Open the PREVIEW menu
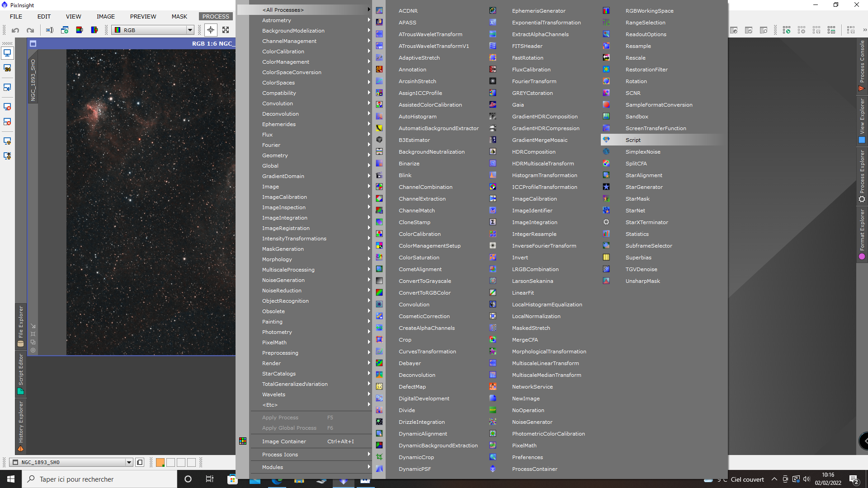Viewport: 868px width, 488px height. [x=143, y=17]
